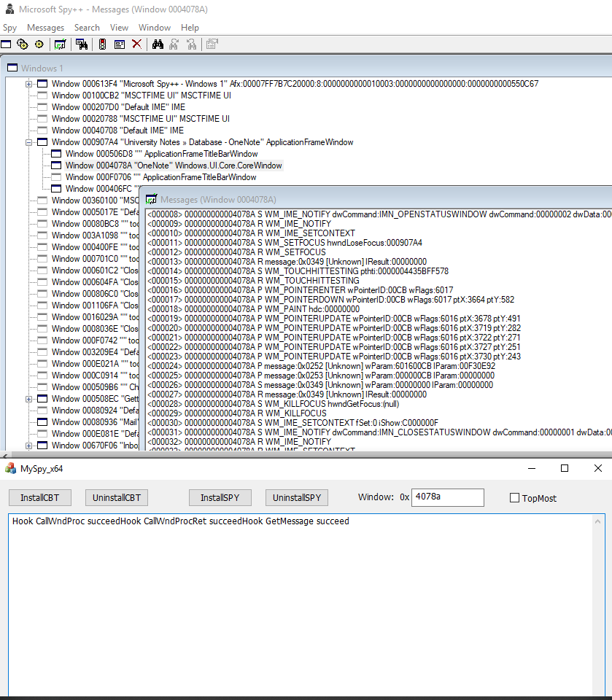Click the black binoculars Find icon
This screenshot has height=700, width=612.
(x=158, y=44)
